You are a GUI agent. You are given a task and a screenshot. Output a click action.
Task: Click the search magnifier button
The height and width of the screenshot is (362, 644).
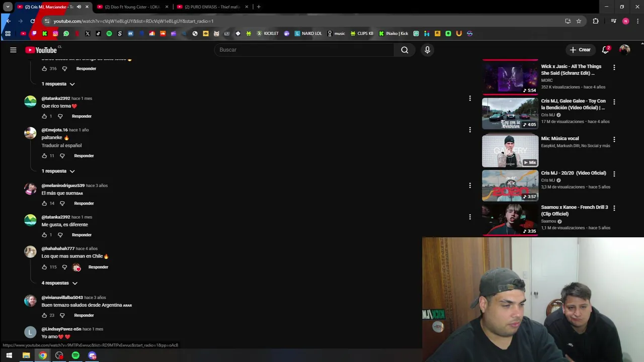tap(405, 50)
